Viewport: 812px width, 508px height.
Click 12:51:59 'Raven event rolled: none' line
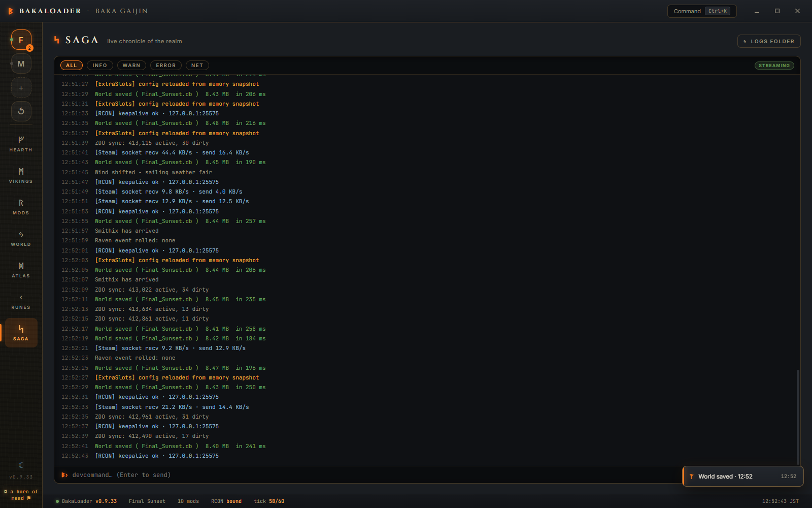point(135,241)
